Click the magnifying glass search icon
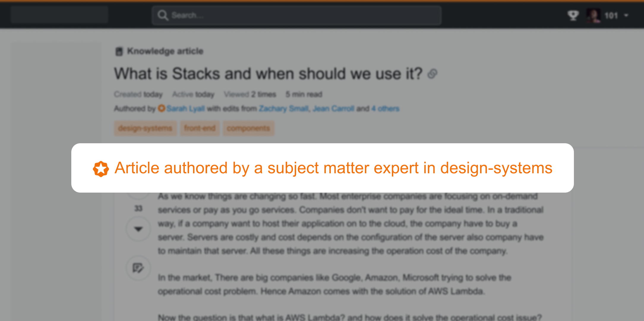Viewport: 644px width, 321px height. [x=163, y=15]
